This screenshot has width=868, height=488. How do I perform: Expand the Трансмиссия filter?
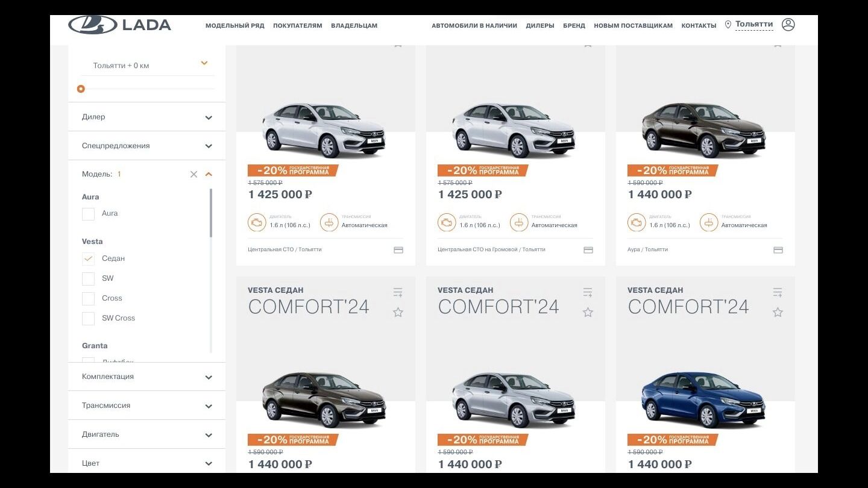coord(146,405)
